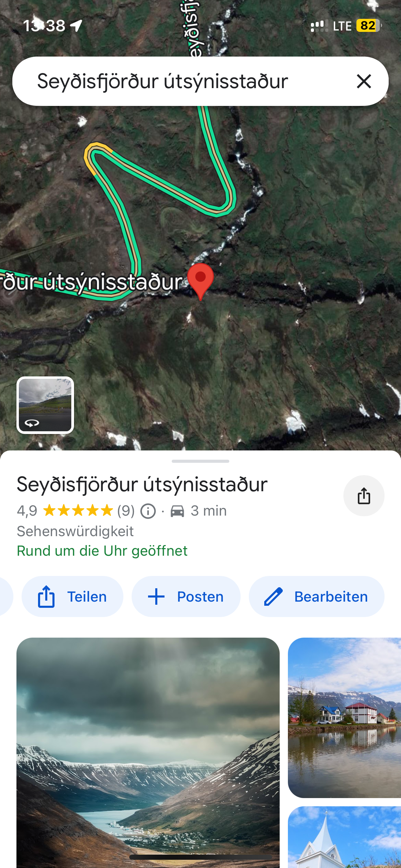Open the cloudy fjord landscape photo

[x=148, y=752]
